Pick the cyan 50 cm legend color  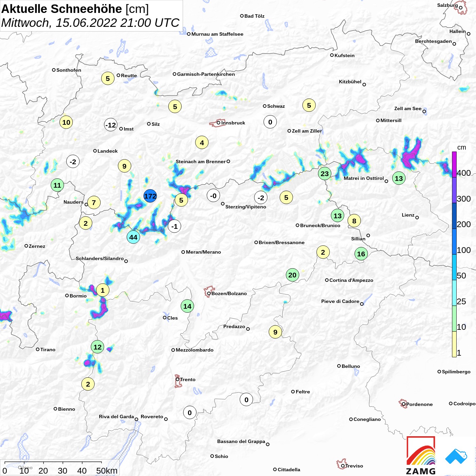(x=454, y=267)
